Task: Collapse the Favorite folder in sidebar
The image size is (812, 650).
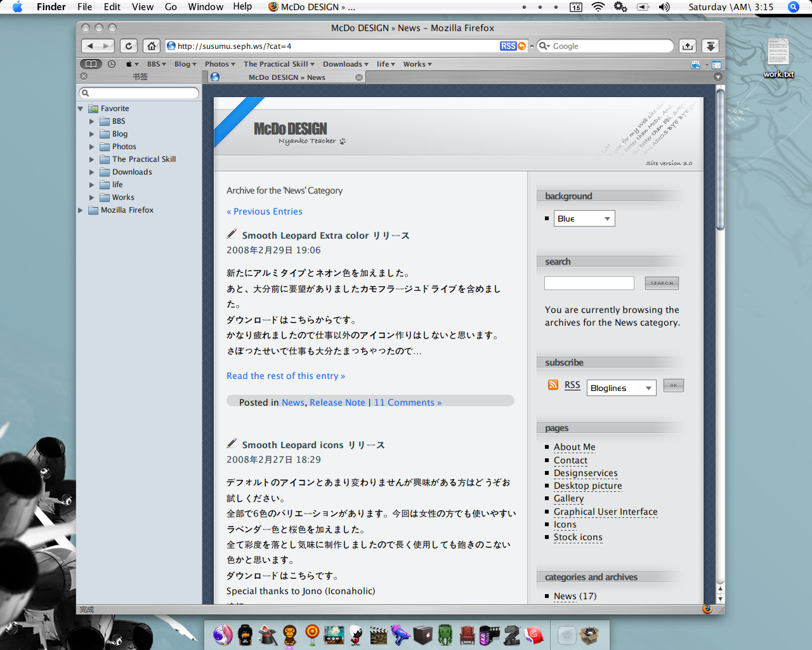Action: [81, 109]
